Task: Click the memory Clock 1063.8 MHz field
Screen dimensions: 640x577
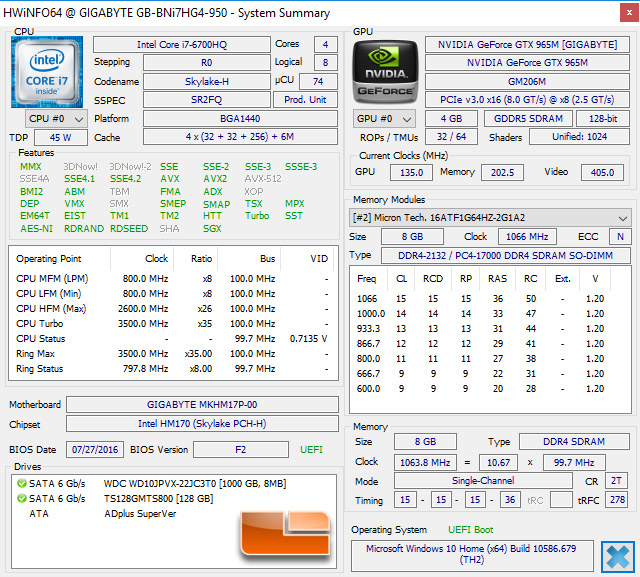Action: click(x=425, y=462)
